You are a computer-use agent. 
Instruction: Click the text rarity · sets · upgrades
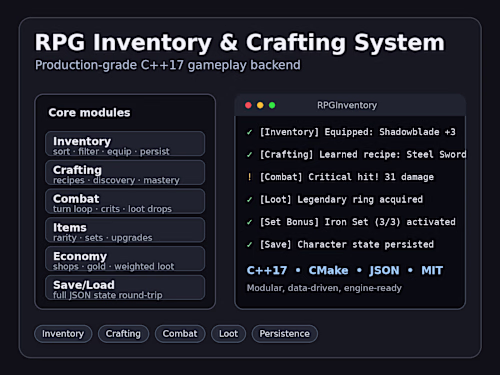click(x=103, y=238)
